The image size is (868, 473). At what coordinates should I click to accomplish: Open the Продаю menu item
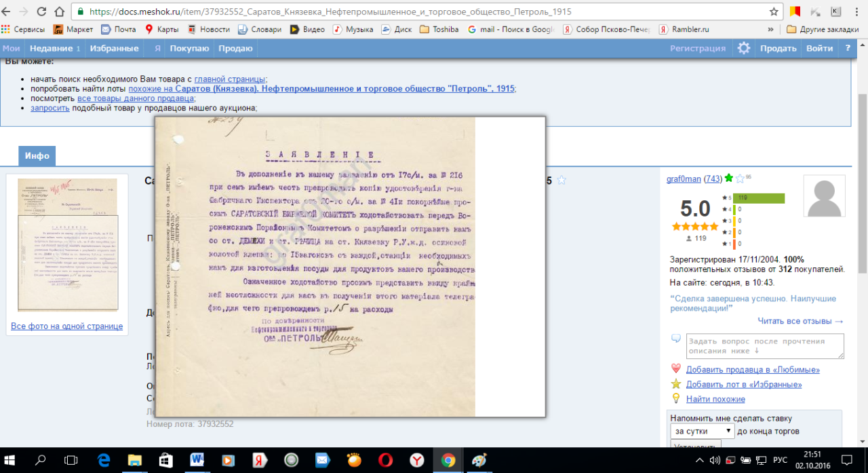point(235,48)
